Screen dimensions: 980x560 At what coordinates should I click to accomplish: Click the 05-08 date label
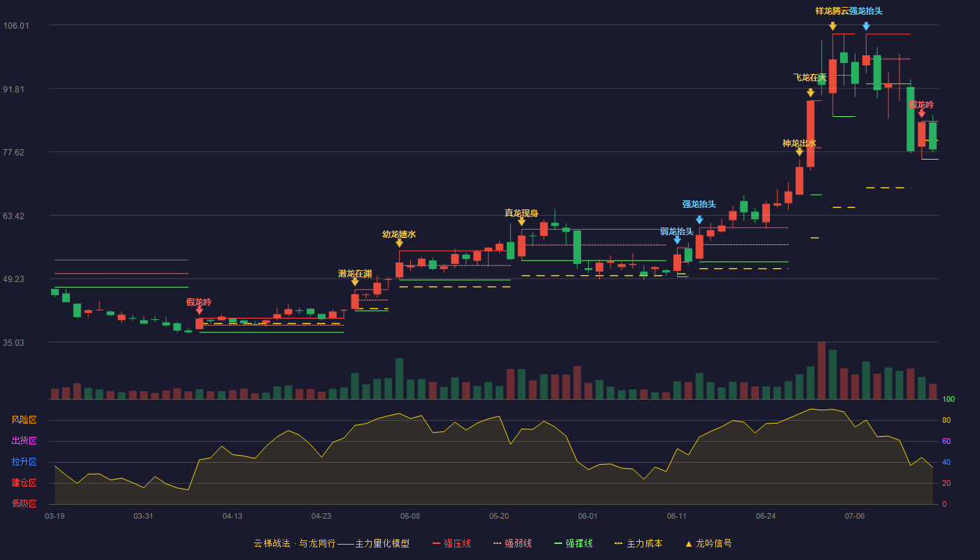coord(410,516)
